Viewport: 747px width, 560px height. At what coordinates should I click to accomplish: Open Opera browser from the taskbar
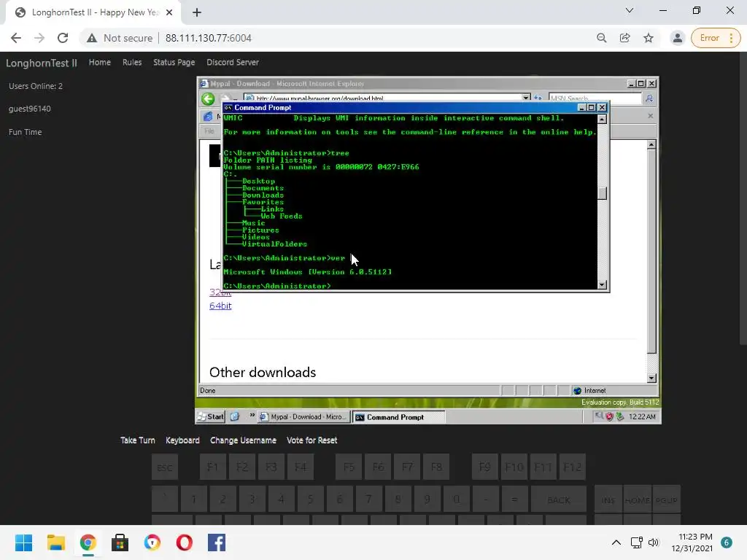tap(185, 542)
